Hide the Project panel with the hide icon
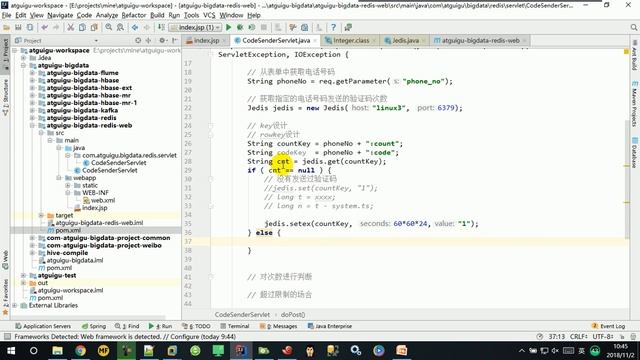This screenshot has width=640, height=360. click(175, 40)
